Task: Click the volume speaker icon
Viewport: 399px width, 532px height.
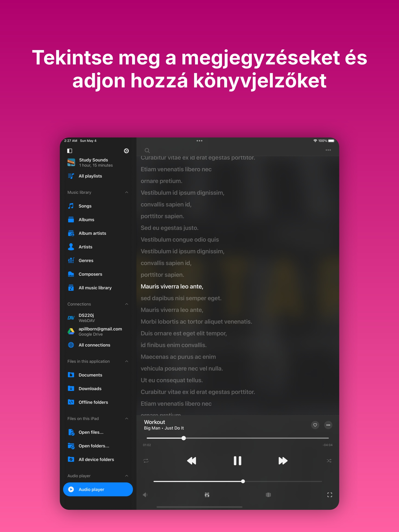Action: point(145,495)
